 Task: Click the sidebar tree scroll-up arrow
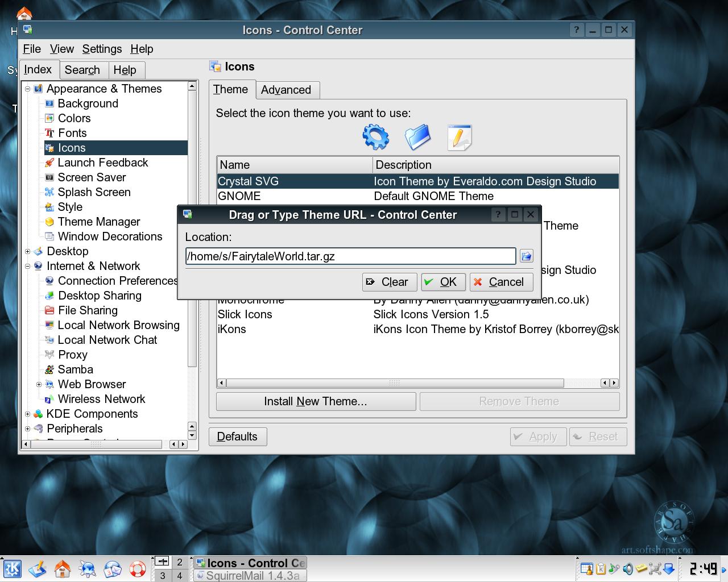pos(192,86)
